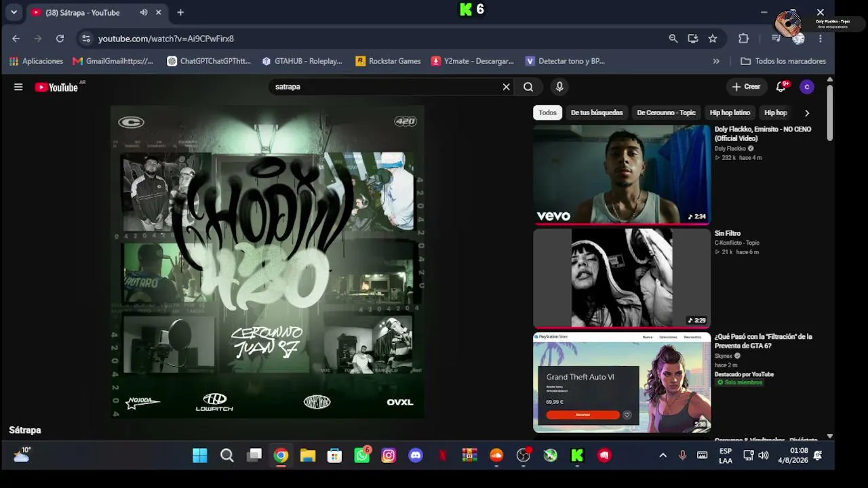868x488 pixels.
Task: Open WhatsApp from the taskbar
Action: pyautogui.click(x=362, y=455)
